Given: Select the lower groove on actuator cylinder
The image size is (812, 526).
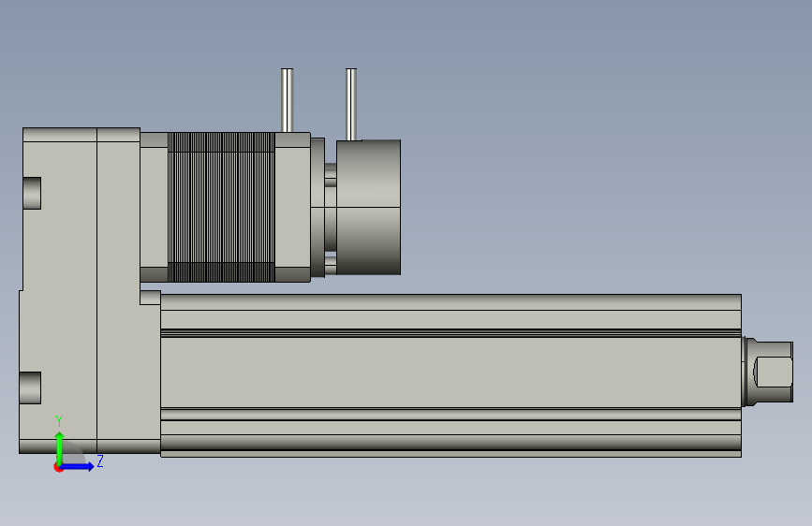Looking at the screenshot, I should [x=450, y=415].
